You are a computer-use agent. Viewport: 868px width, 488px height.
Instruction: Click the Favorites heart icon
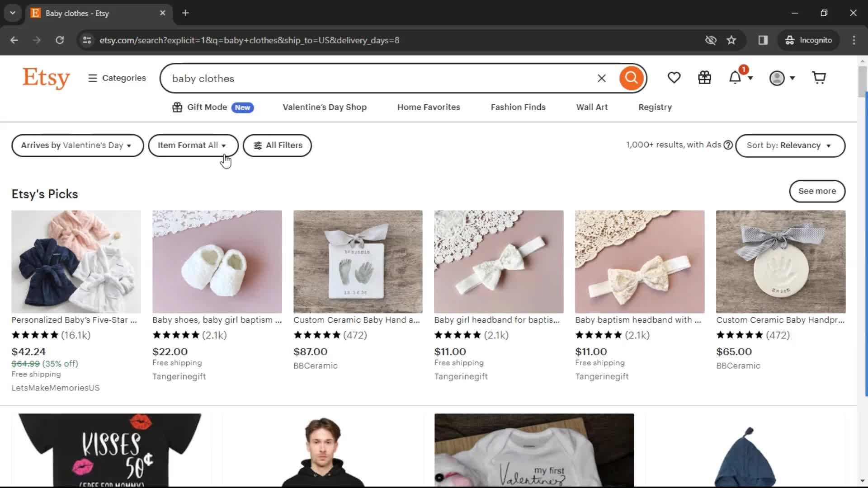(x=674, y=78)
